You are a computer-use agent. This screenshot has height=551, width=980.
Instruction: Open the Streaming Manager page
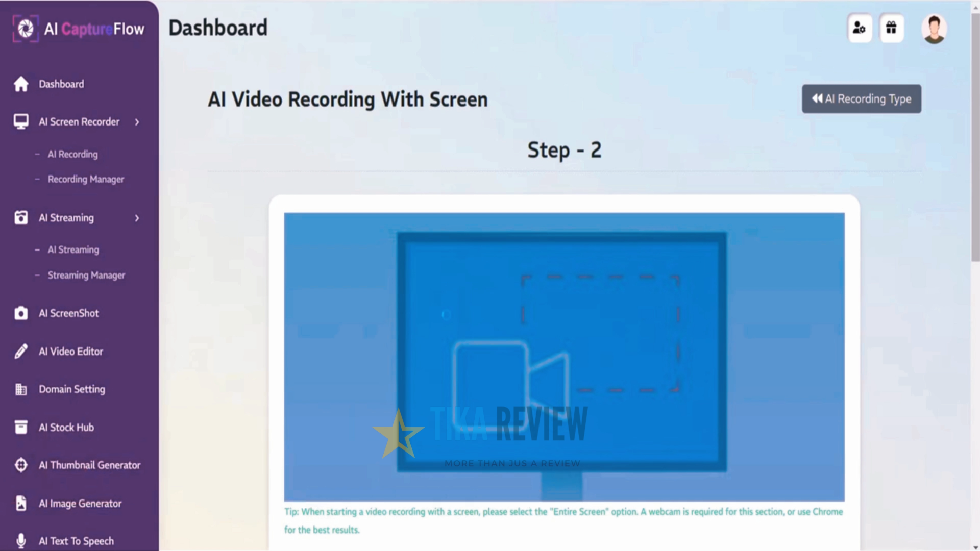(86, 275)
